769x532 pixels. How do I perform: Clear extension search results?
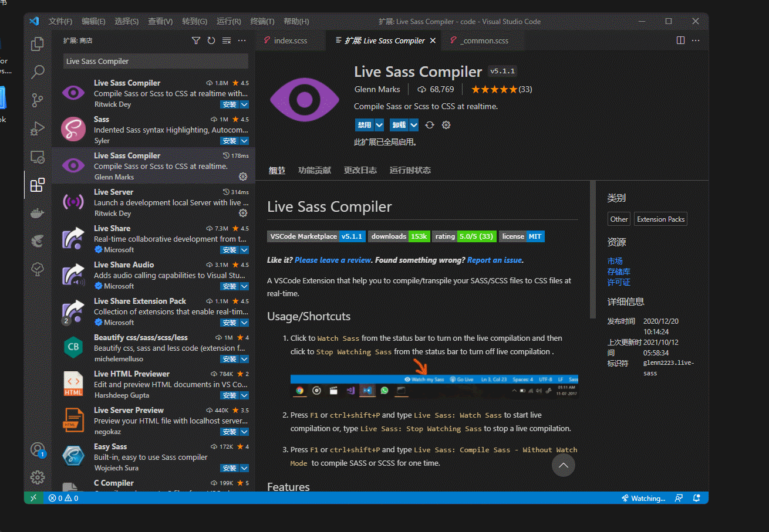[227, 40]
